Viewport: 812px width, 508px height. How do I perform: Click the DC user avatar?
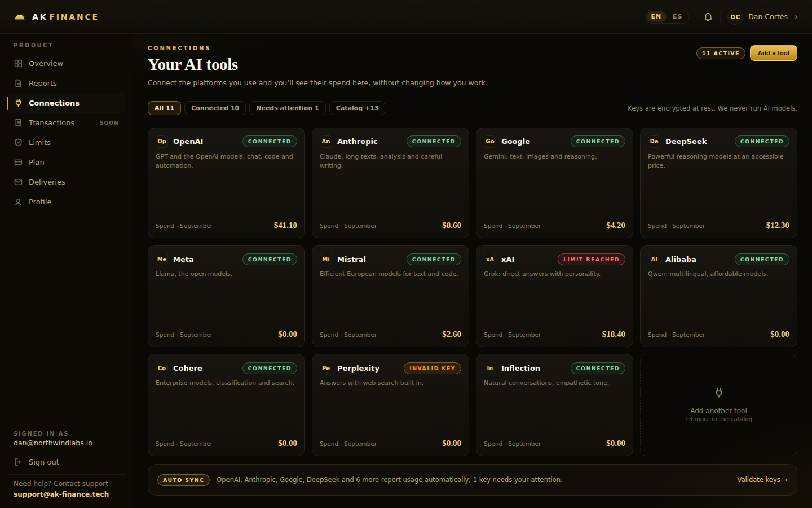tap(735, 17)
